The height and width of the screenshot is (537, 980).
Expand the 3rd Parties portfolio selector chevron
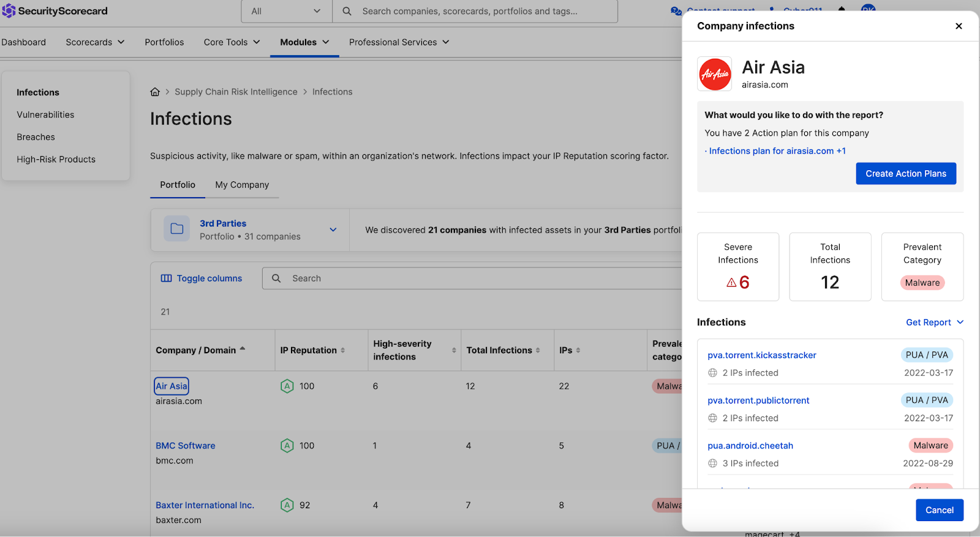pos(333,230)
